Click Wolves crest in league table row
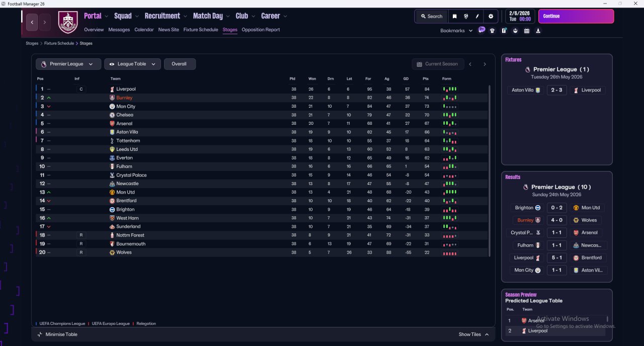The height and width of the screenshot is (346, 644). click(x=112, y=252)
